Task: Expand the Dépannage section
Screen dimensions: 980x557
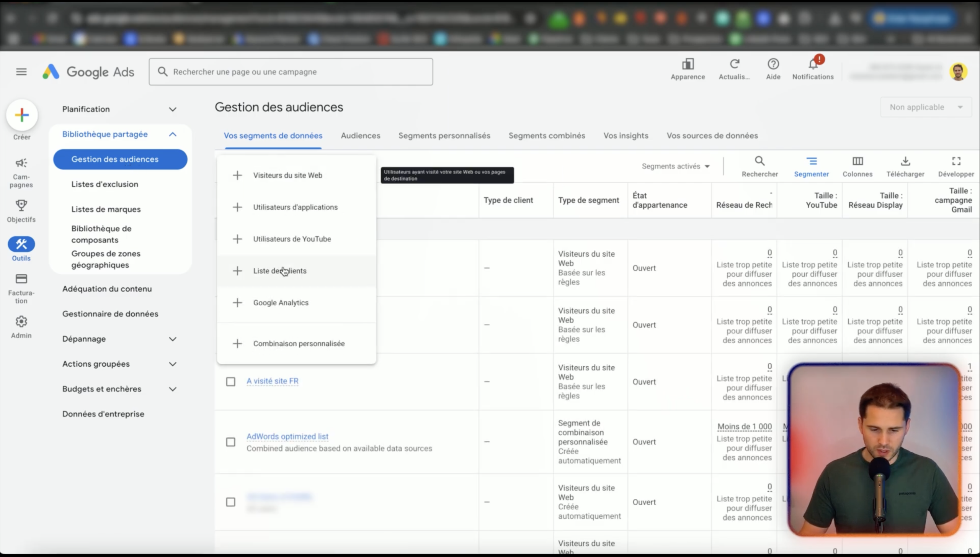Action: [173, 339]
